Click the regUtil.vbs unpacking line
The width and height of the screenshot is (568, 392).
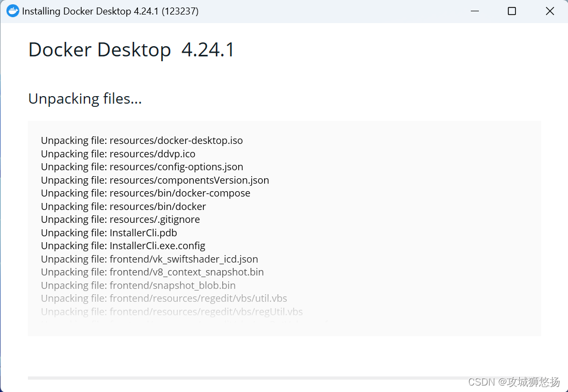click(x=172, y=311)
